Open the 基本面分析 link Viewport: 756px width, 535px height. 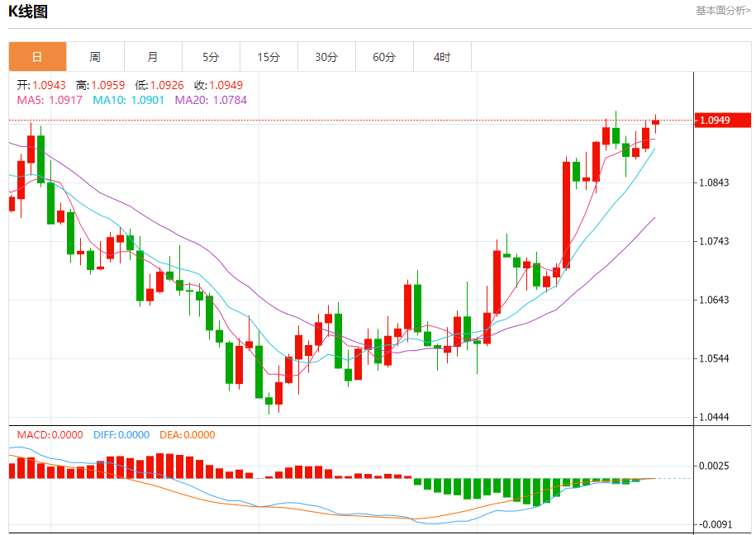723,11
